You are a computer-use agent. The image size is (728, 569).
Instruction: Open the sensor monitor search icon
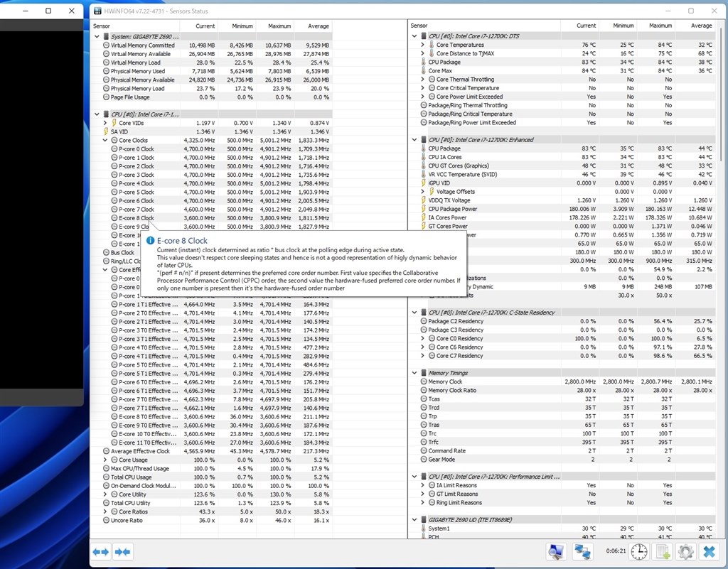(557, 551)
